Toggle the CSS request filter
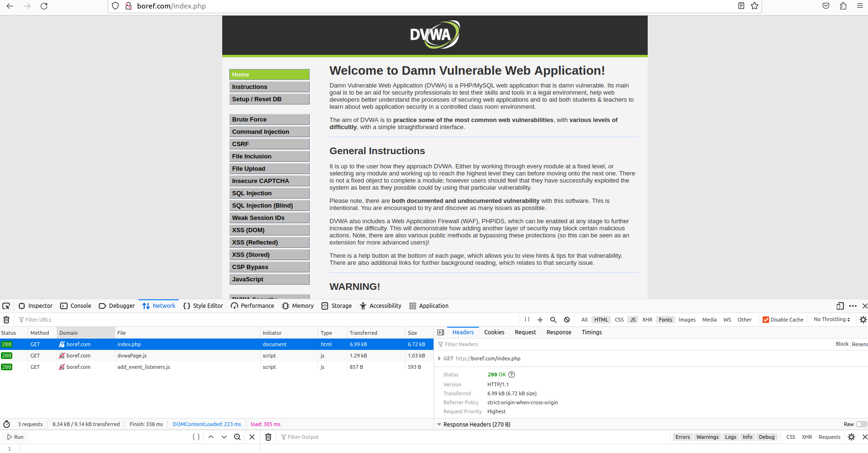Image resolution: width=868 pixels, height=453 pixels. (619, 320)
